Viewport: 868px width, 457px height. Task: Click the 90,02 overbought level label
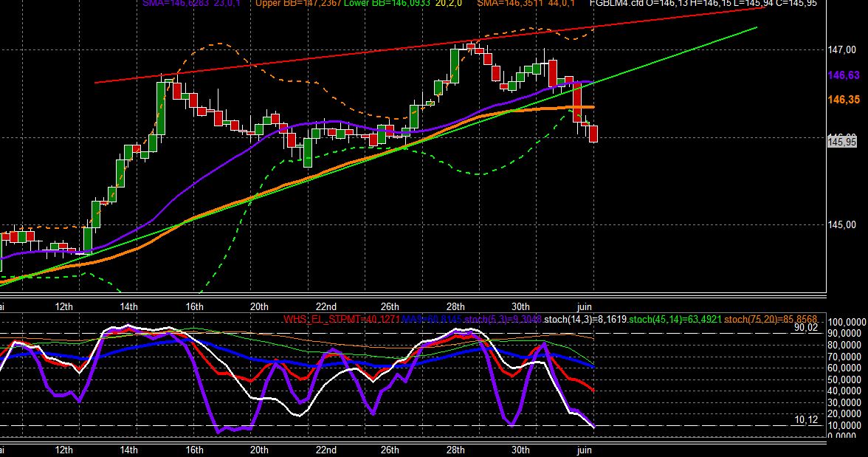coord(805,327)
